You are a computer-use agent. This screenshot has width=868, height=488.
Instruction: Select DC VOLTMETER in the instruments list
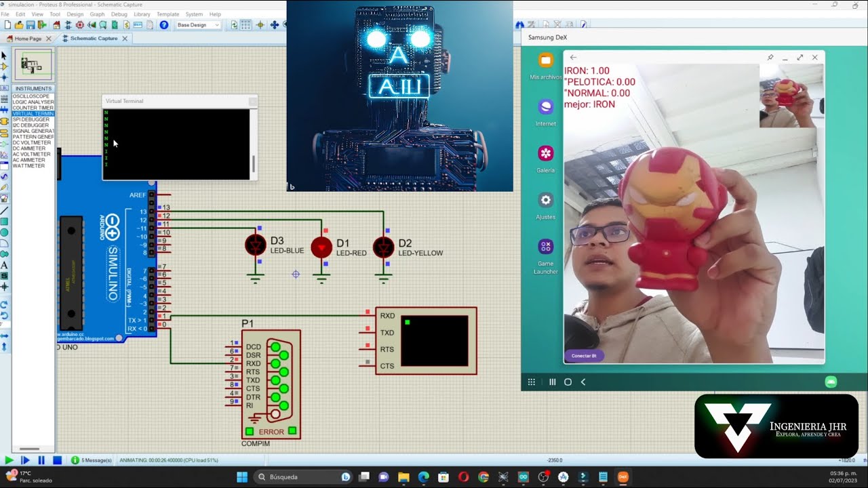click(x=33, y=143)
